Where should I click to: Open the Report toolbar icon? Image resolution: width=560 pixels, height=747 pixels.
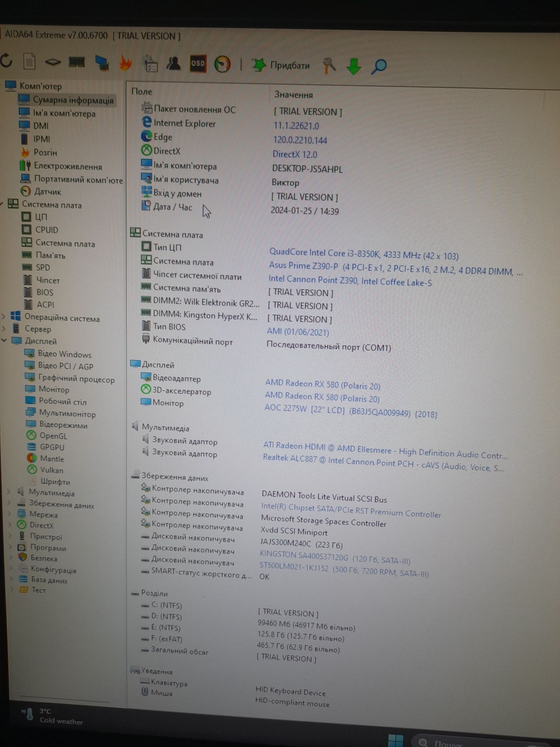29,62
